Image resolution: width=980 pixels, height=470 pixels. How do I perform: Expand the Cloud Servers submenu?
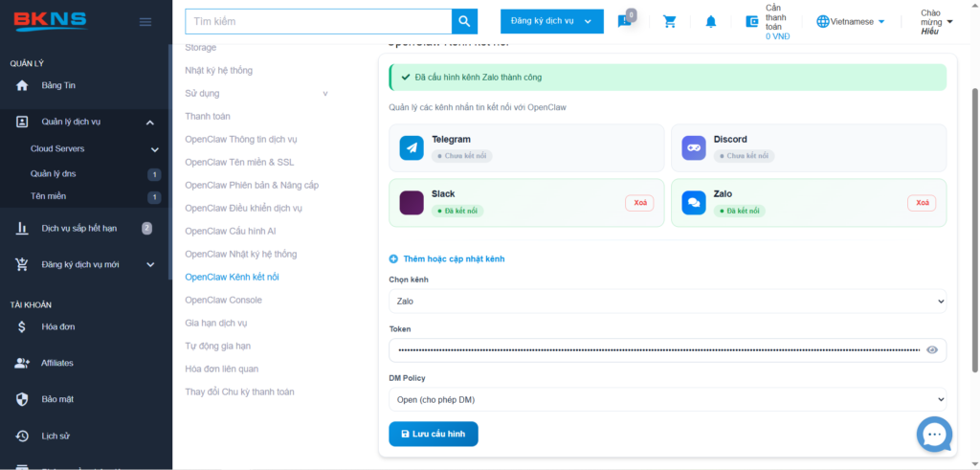tap(155, 149)
